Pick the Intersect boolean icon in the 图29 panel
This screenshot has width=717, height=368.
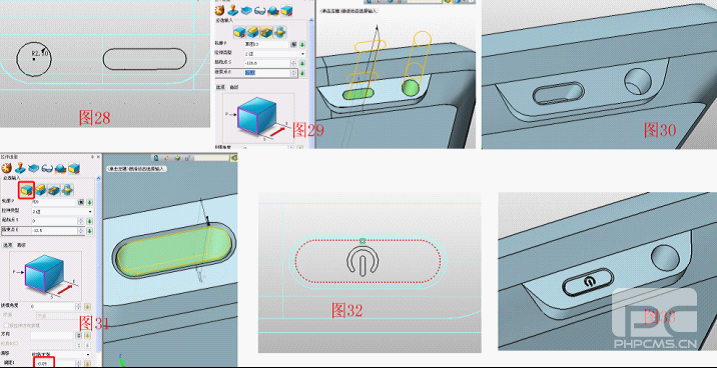coord(281,32)
